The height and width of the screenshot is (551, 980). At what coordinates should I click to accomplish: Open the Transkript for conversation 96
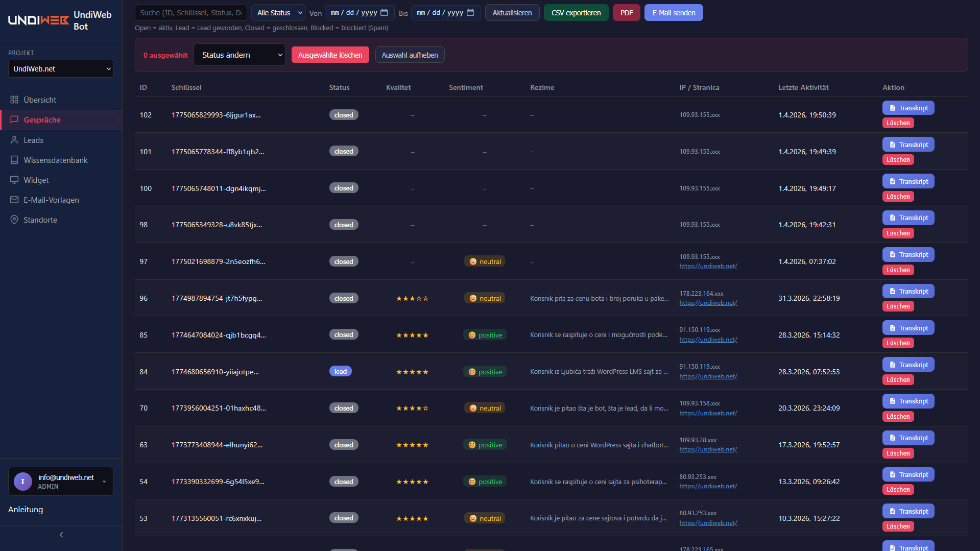pos(908,291)
